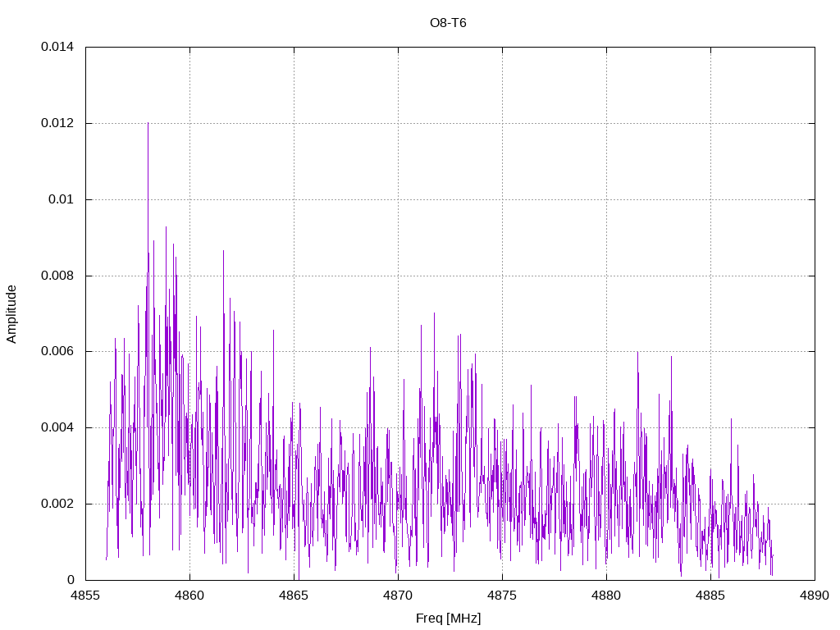Select y-axis tick value 0.002
Viewport: 840px width, 630px height.
pos(57,504)
